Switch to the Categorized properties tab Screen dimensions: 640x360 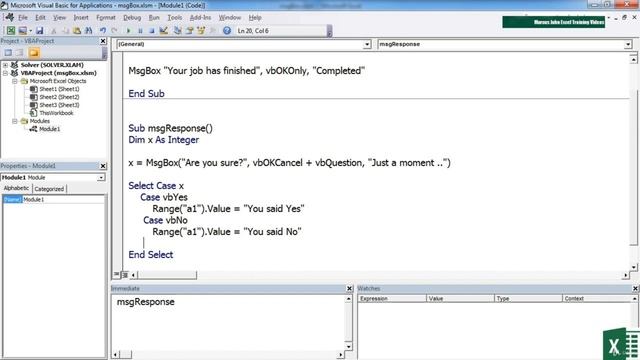point(49,189)
